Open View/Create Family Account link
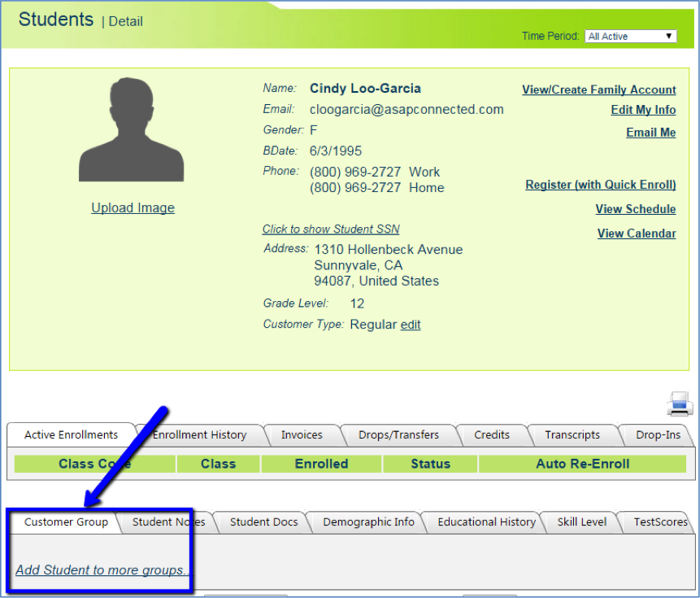The image size is (700, 598). pos(598,89)
